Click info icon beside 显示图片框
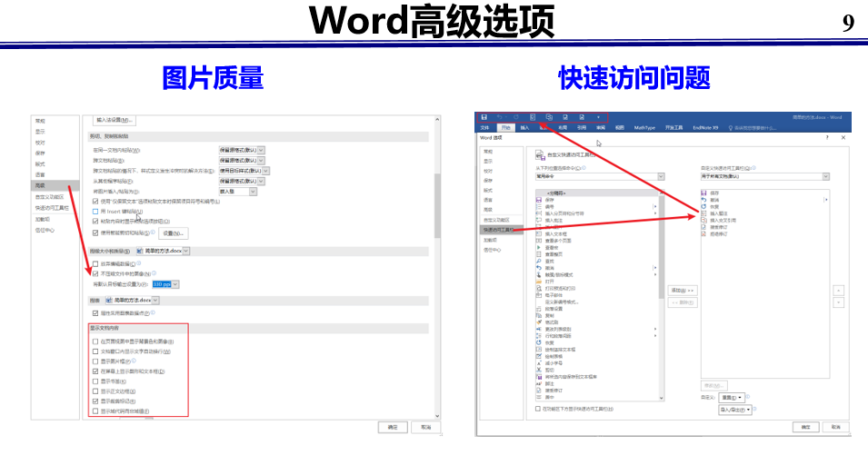Screen dimensions: 868x475 point(134,361)
